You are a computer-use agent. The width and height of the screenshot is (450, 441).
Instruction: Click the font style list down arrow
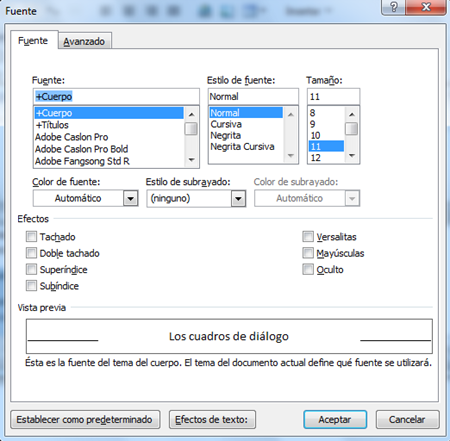click(x=291, y=156)
